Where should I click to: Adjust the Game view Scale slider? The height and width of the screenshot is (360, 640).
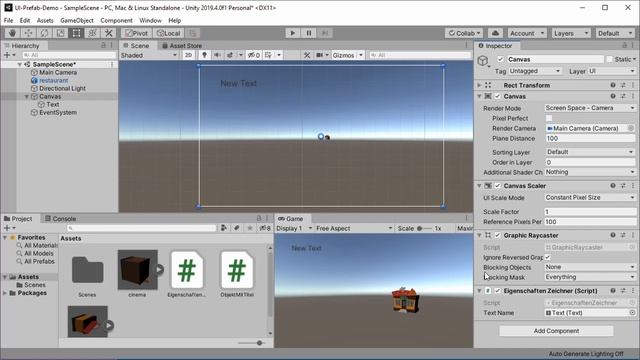[x=424, y=228]
